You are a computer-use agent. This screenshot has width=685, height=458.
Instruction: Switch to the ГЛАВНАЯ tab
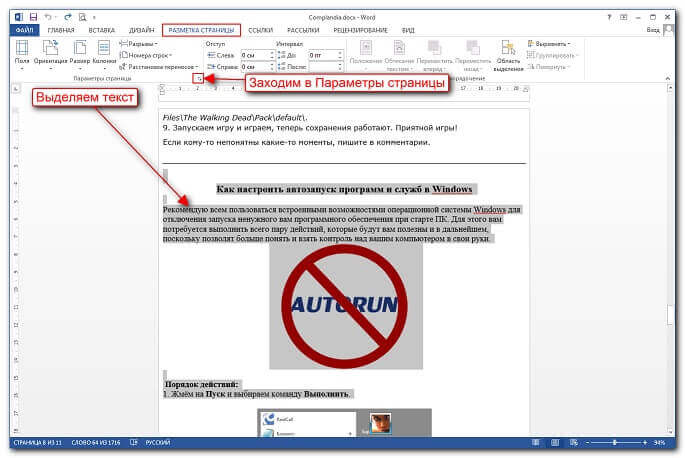pyautogui.click(x=61, y=30)
